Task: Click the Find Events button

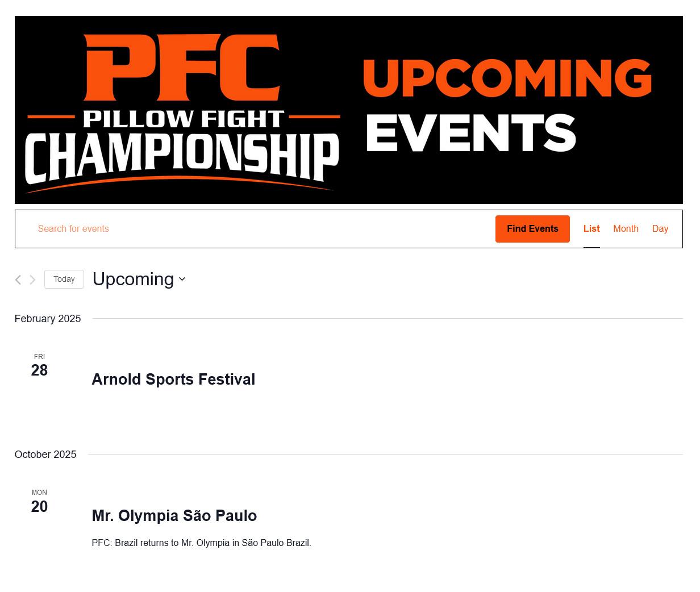Action: point(532,229)
